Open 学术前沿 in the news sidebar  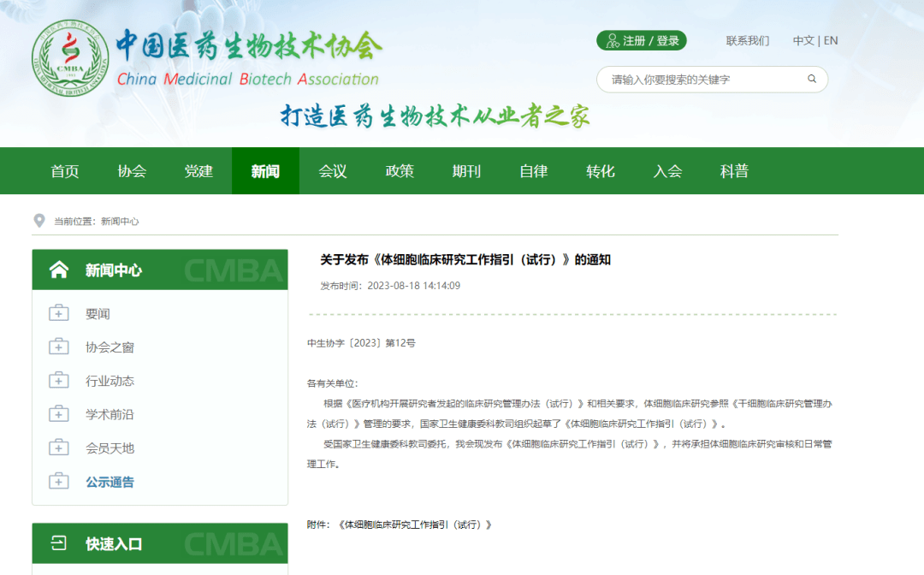coord(110,414)
